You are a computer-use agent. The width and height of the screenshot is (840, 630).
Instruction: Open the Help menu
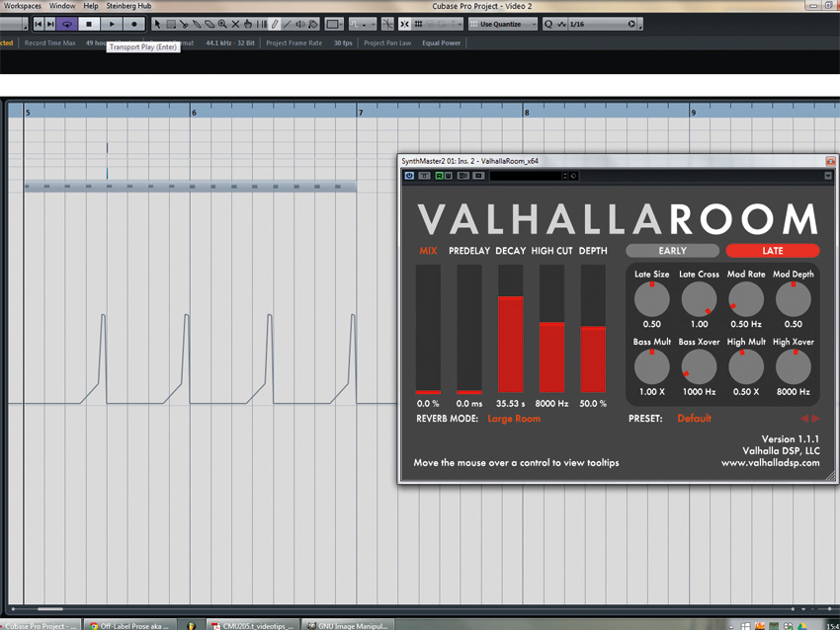[91, 6]
